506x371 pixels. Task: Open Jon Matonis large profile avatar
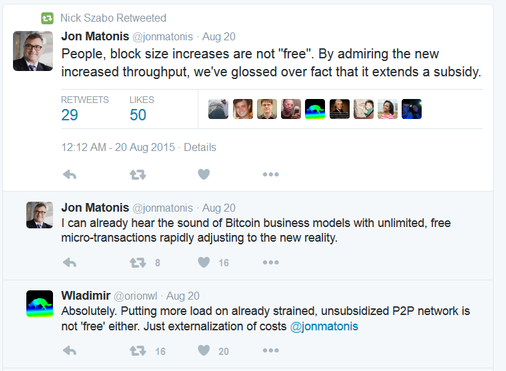(x=33, y=51)
